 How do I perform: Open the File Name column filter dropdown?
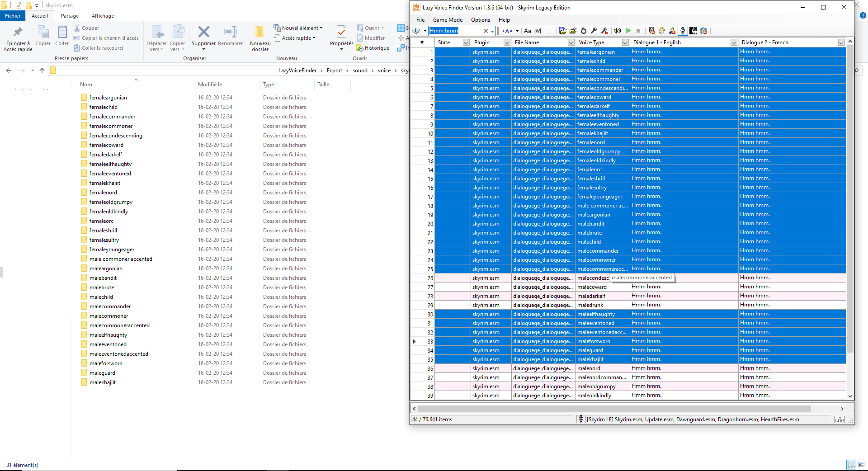pos(571,42)
